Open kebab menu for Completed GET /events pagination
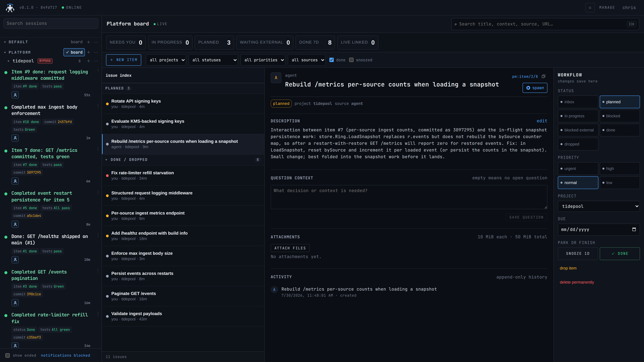 (x=98, y=271)
